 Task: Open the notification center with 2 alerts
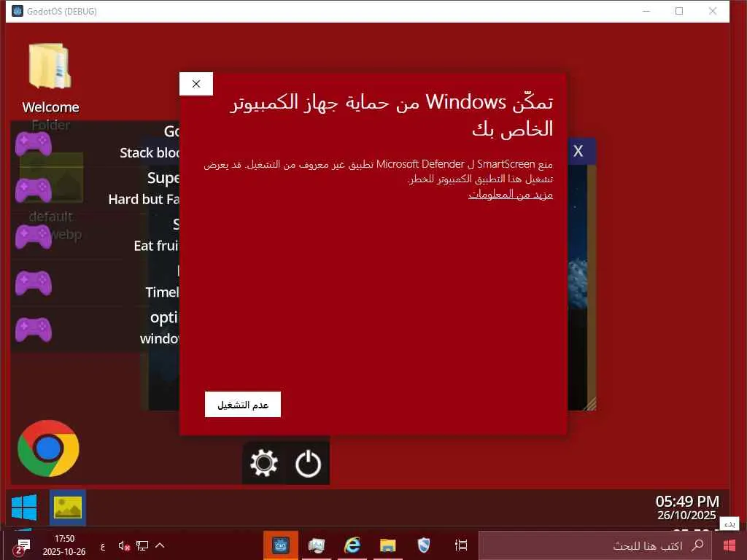(x=22, y=546)
